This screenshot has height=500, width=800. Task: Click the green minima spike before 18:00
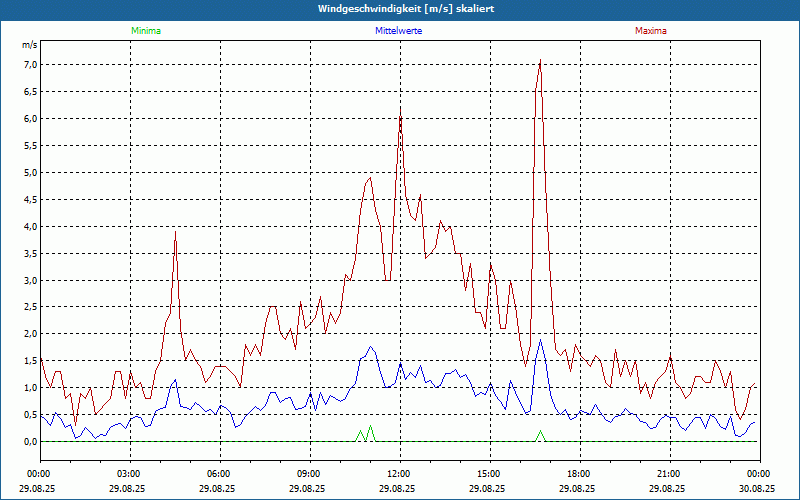(x=540, y=433)
